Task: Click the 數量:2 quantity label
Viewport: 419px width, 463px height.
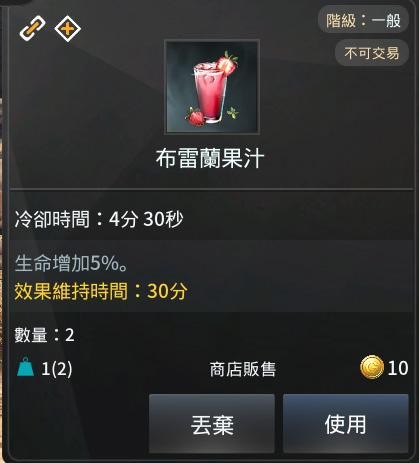Action: coord(44,335)
